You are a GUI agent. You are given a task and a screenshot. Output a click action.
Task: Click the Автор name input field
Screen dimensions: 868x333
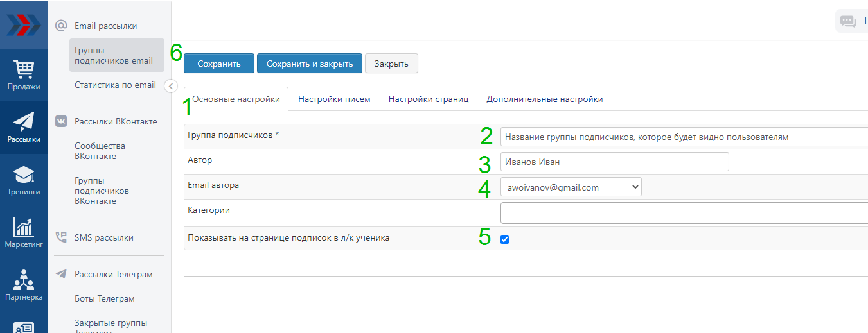point(614,162)
